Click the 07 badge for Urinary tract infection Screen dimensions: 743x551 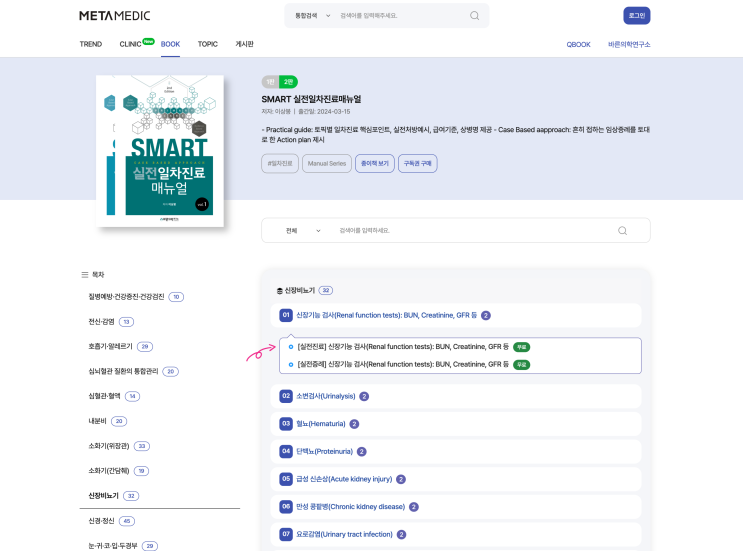pyautogui.click(x=286, y=534)
